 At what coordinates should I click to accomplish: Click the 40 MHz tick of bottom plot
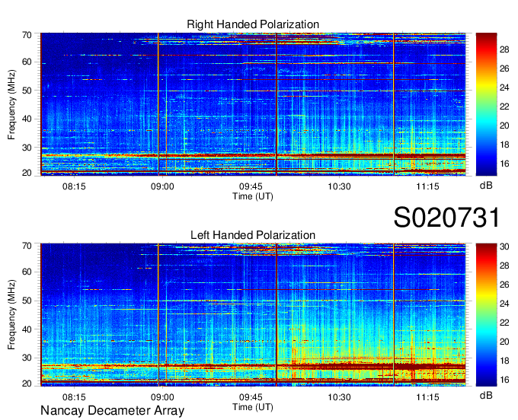[x=27, y=329]
